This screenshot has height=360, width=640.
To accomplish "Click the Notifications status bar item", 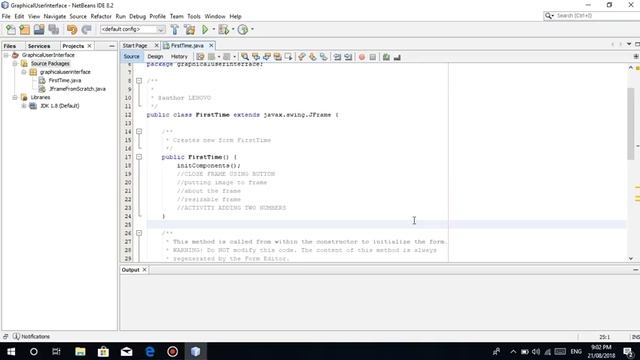I will 31,336.
